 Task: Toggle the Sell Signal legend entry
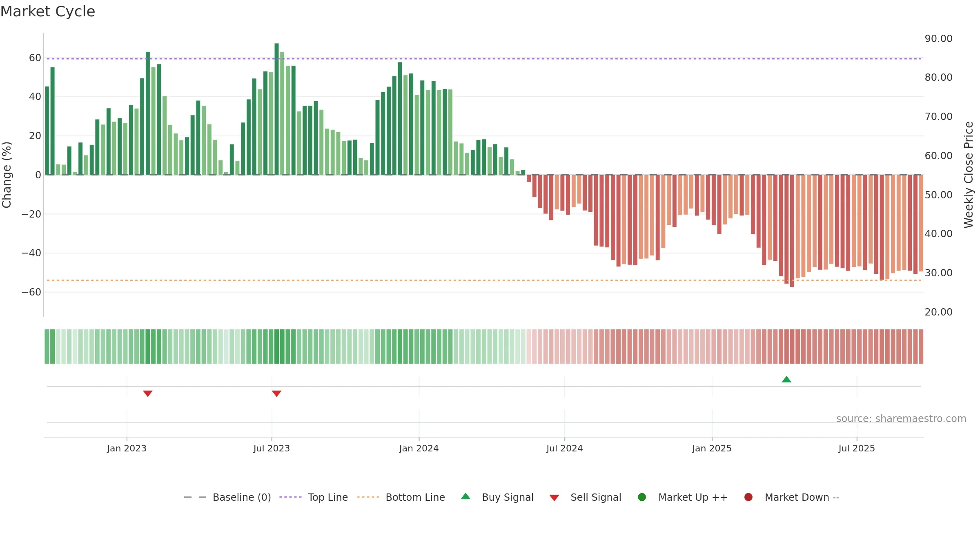[585, 497]
